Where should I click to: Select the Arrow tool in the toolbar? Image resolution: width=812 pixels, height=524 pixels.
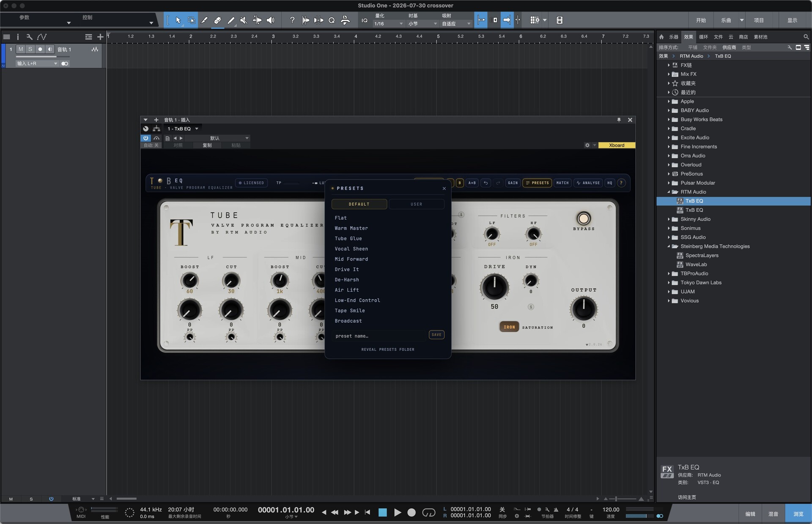[x=178, y=20]
